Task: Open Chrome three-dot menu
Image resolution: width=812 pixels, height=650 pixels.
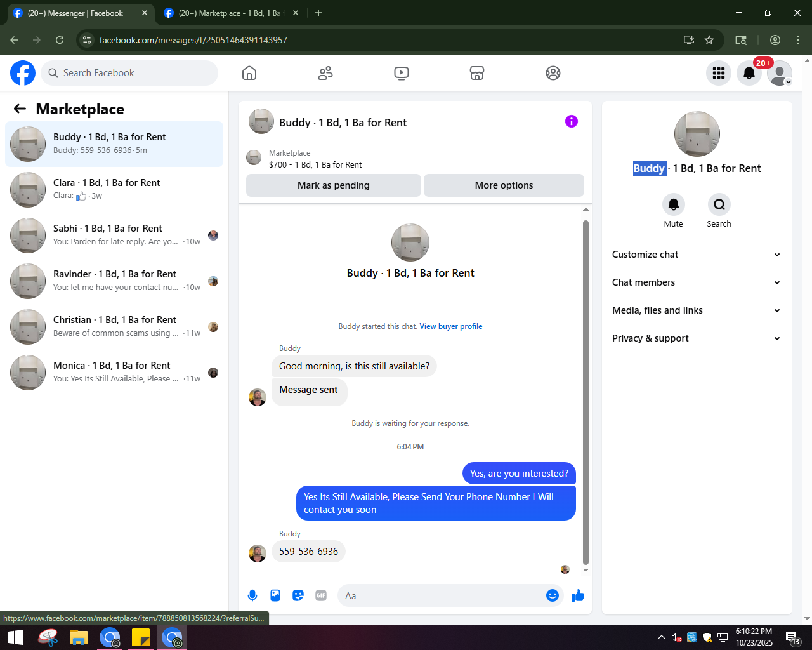Action: pos(798,40)
